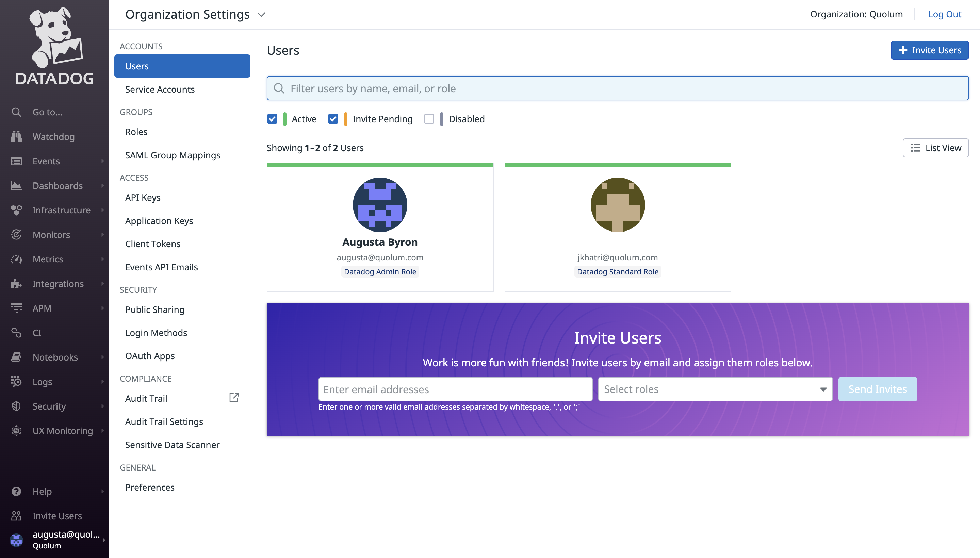
Task: Expand the Organization Settings chevron
Action: point(261,15)
